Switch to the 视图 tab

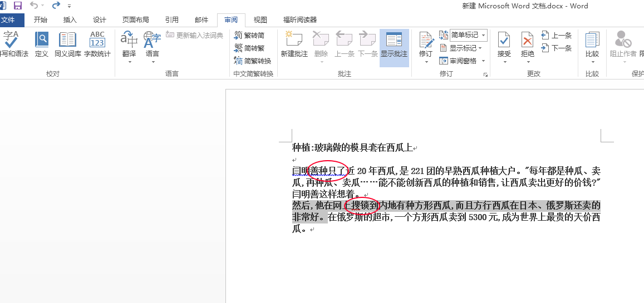coord(260,19)
